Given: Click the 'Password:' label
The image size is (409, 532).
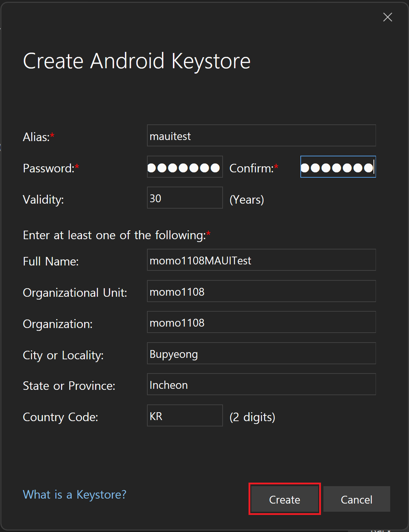Looking at the screenshot, I should [48, 168].
